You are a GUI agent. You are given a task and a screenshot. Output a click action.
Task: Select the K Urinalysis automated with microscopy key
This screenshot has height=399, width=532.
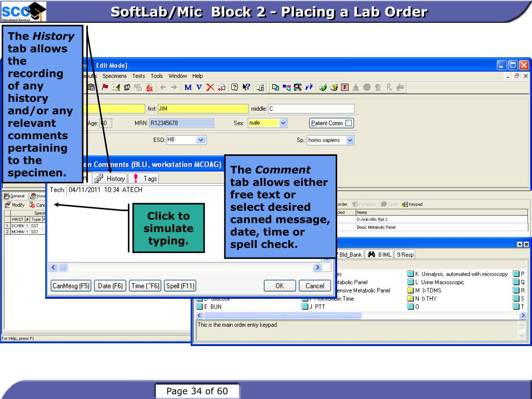click(x=457, y=274)
